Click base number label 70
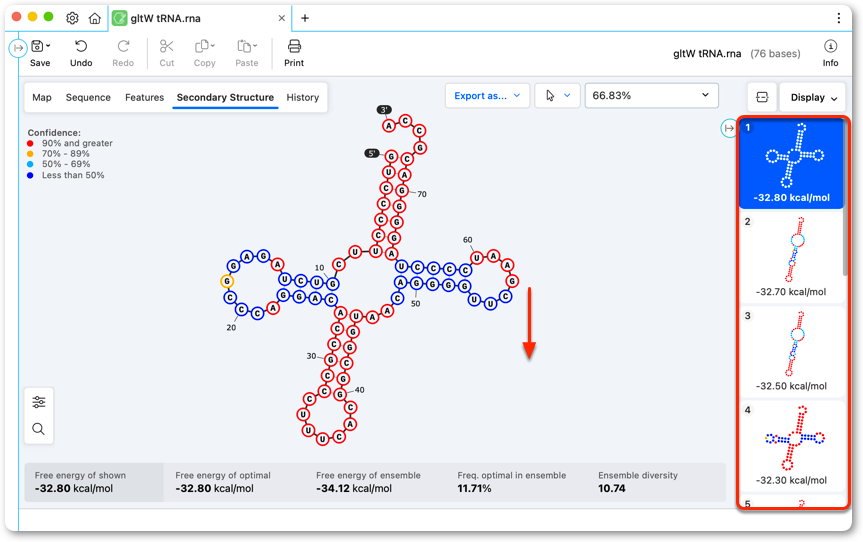Image resolution: width=863 pixels, height=542 pixels. (422, 194)
